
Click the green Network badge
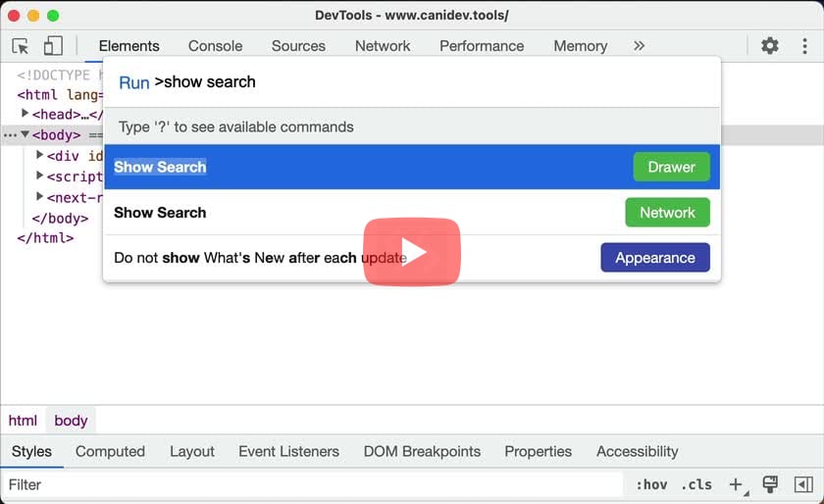(667, 213)
